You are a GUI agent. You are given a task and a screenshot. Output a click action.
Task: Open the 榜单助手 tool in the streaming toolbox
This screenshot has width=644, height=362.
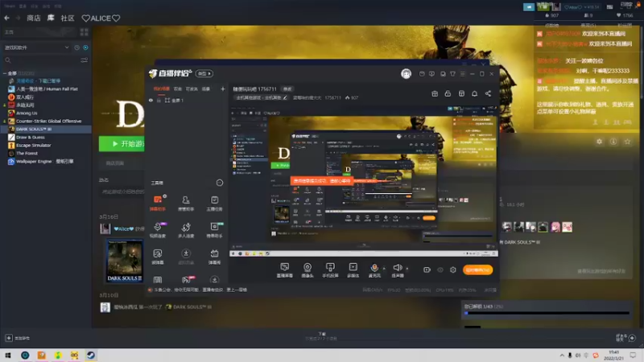click(x=214, y=230)
